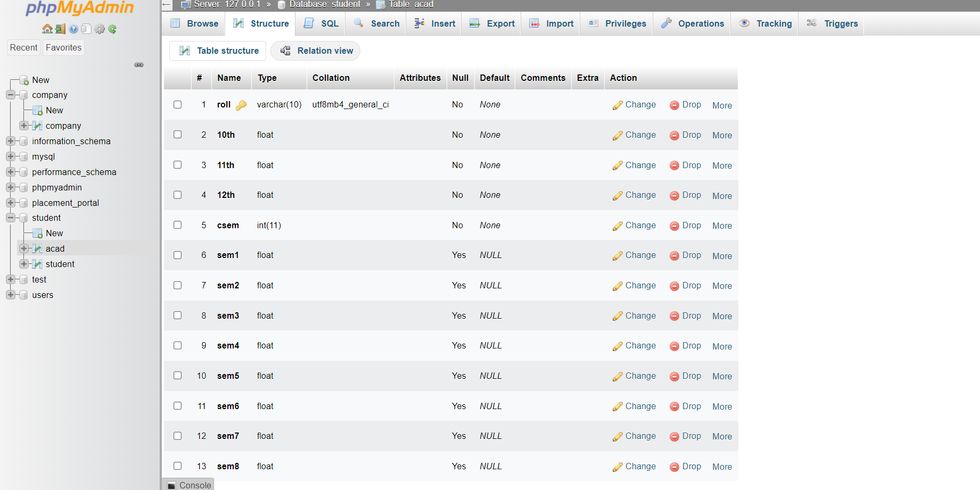The width and height of the screenshot is (980, 490).
Task: Open the phpMyAdmin home page icon
Action: (47, 29)
